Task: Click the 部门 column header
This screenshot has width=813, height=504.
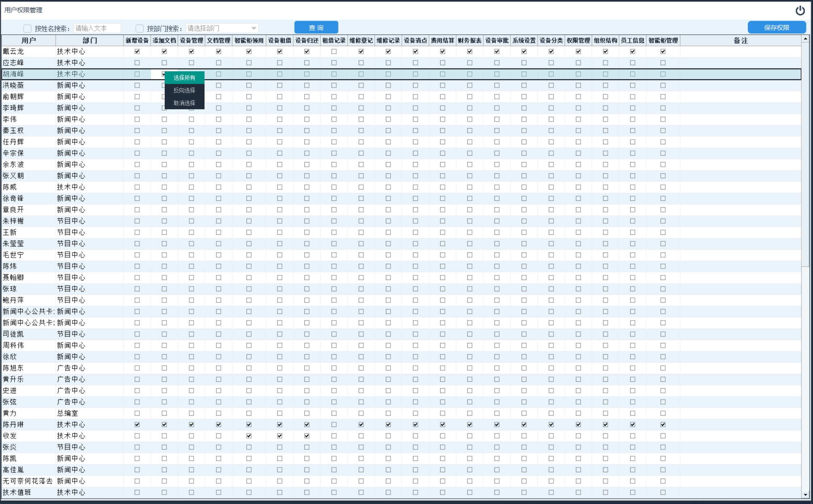Action: coord(89,40)
